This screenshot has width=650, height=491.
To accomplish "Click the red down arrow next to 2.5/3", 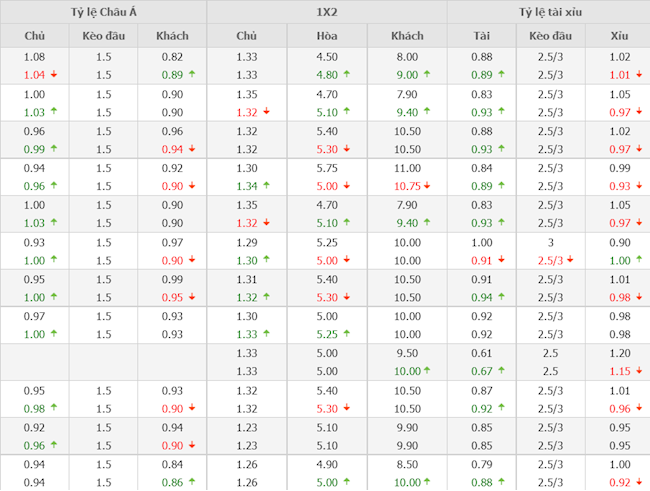I will tap(573, 260).
